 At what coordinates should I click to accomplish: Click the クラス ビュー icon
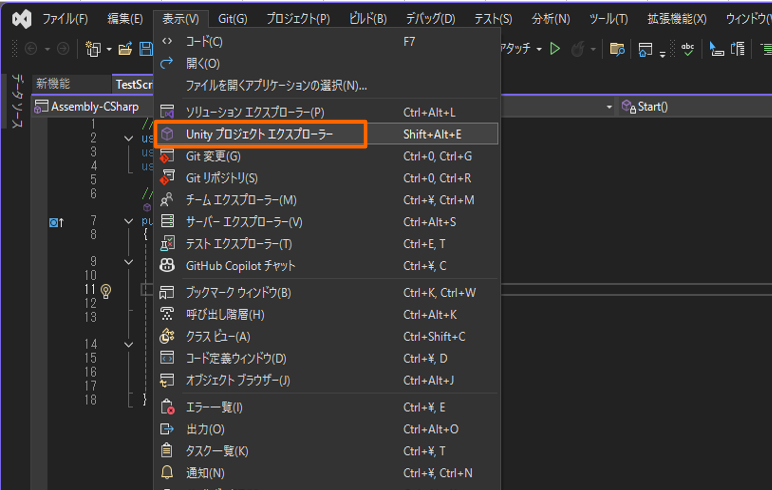(x=168, y=337)
